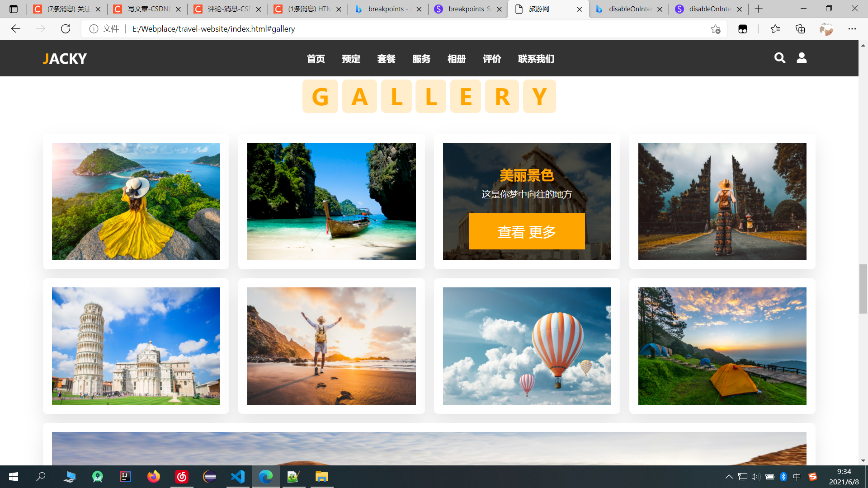Image resolution: width=868 pixels, height=488 pixels.
Task: Open browser Collections icon
Action: click(800, 29)
